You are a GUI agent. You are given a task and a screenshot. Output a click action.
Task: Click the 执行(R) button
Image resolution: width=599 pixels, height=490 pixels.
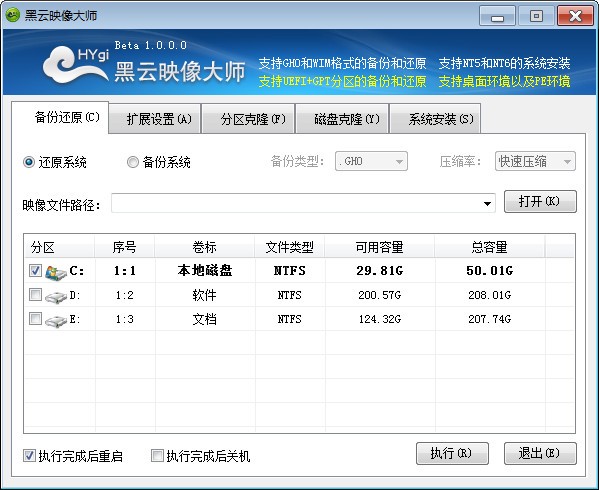[x=452, y=453]
